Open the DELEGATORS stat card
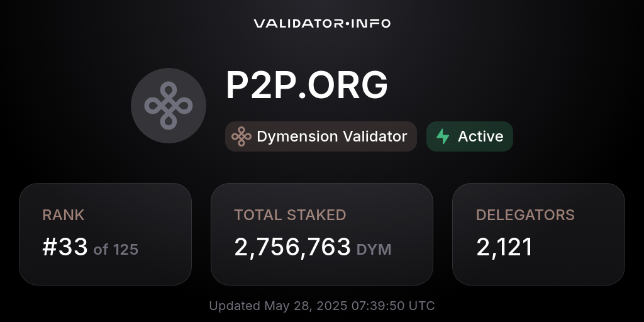Screen dimensions: 644x322 point(538,234)
